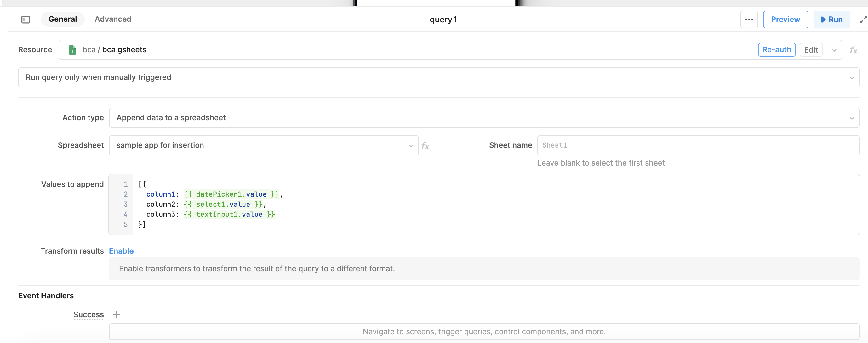Switch to the Advanced tab
868x343 pixels.
click(x=113, y=19)
